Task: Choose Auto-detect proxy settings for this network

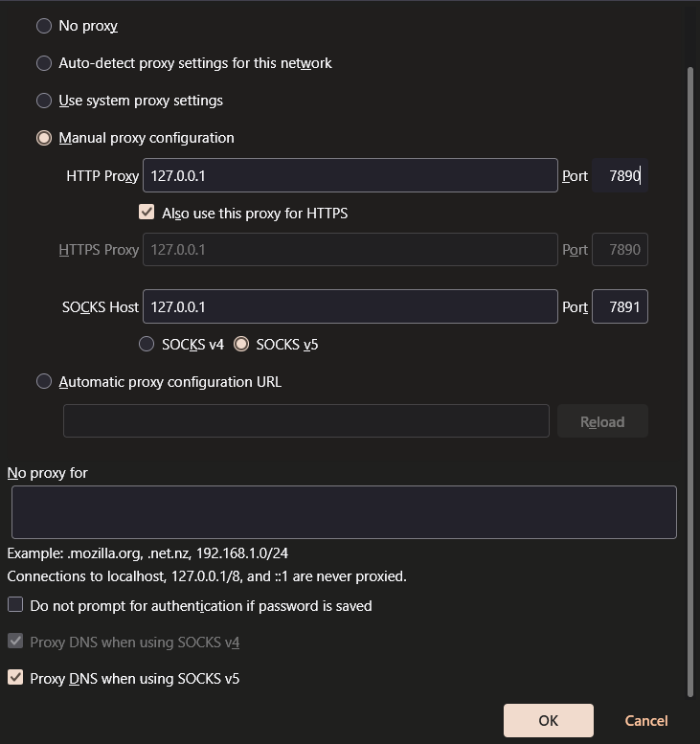Action: [x=44, y=63]
